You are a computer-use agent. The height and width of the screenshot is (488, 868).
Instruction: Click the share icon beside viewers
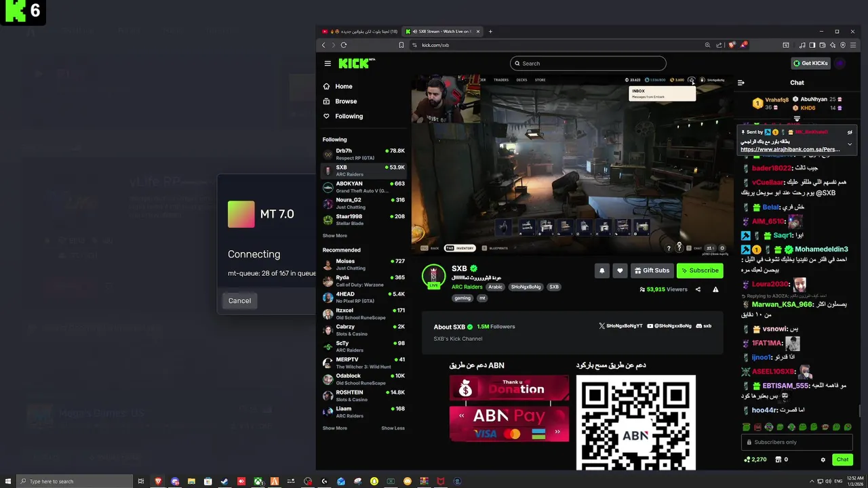coord(698,289)
